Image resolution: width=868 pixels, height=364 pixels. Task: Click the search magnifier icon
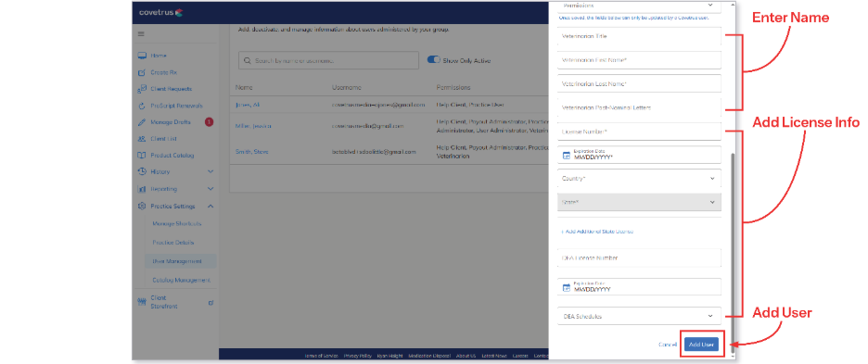click(247, 61)
